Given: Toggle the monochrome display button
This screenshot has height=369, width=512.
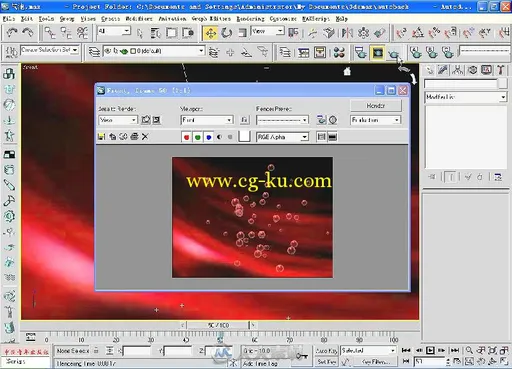Looking at the screenshot, I should [230, 137].
